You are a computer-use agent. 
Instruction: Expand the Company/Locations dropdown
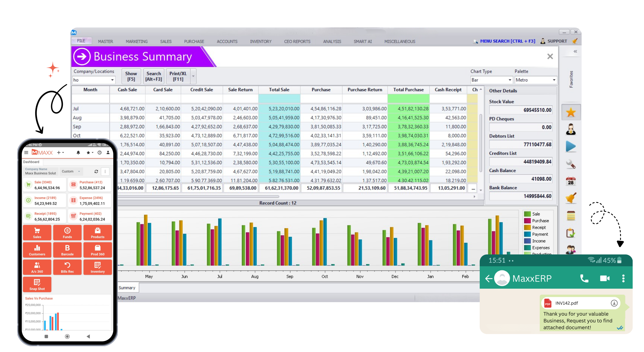click(x=112, y=80)
